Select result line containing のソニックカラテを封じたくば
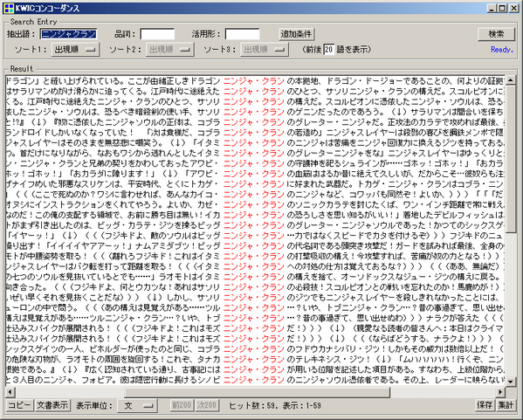523x420 pixels. pyautogui.click(x=255, y=205)
